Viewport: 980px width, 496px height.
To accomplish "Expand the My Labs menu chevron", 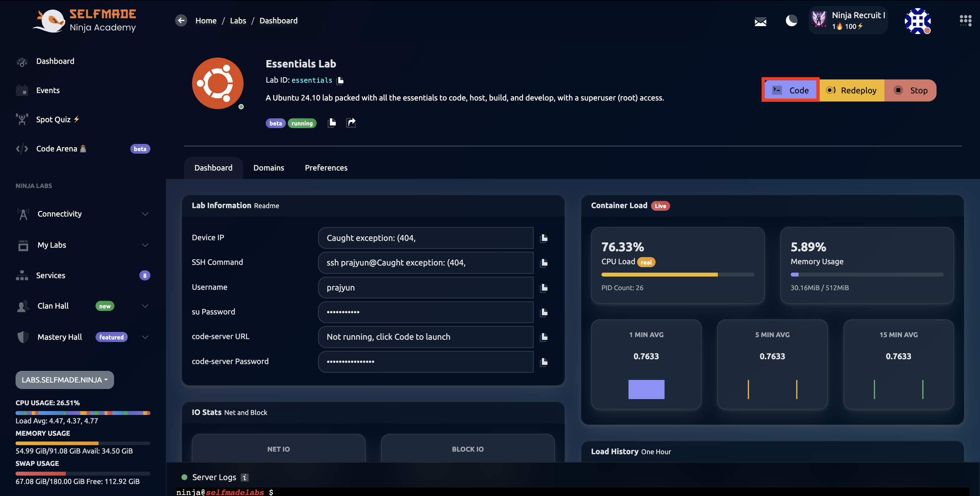I will click(145, 245).
